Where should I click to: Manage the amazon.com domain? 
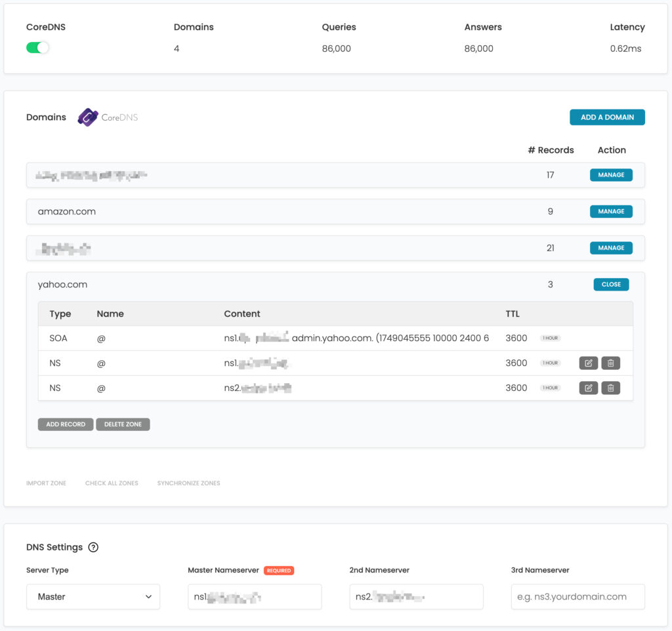(610, 211)
